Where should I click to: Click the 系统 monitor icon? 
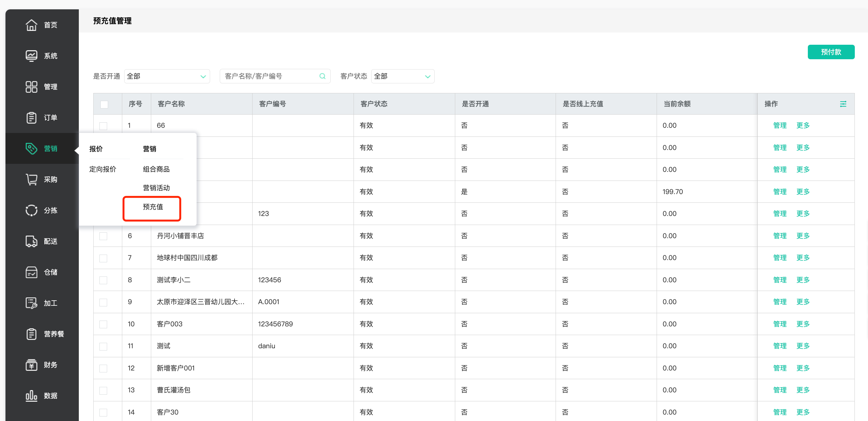tap(31, 56)
